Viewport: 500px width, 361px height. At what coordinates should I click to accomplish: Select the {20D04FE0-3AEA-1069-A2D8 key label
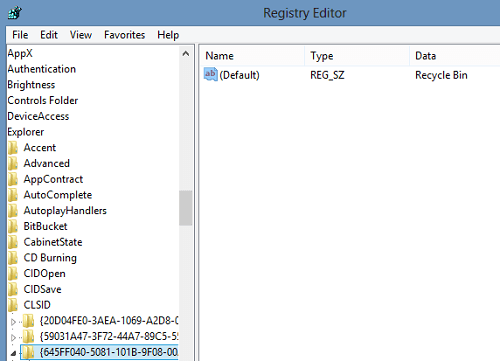109,321
